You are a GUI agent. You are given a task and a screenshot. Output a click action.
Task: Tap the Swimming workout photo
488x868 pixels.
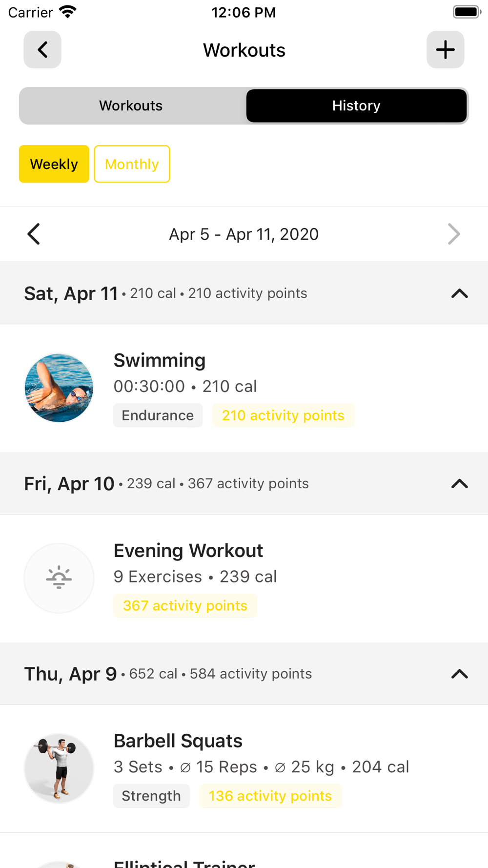(x=59, y=388)
